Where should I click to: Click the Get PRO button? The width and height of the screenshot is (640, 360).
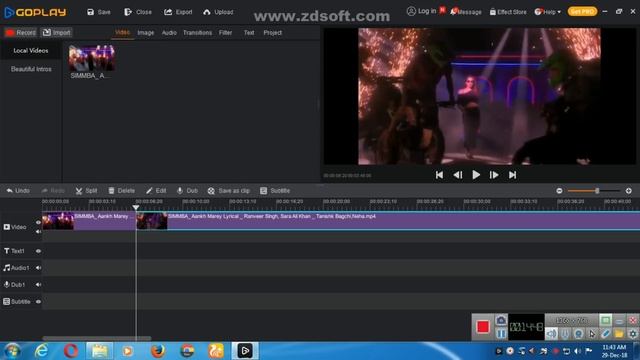click(x=582, y=11)
